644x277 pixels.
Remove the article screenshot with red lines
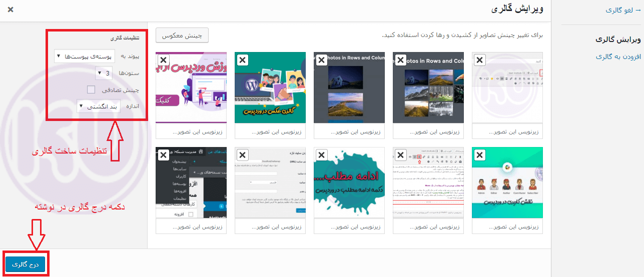(x=400, y=155)
